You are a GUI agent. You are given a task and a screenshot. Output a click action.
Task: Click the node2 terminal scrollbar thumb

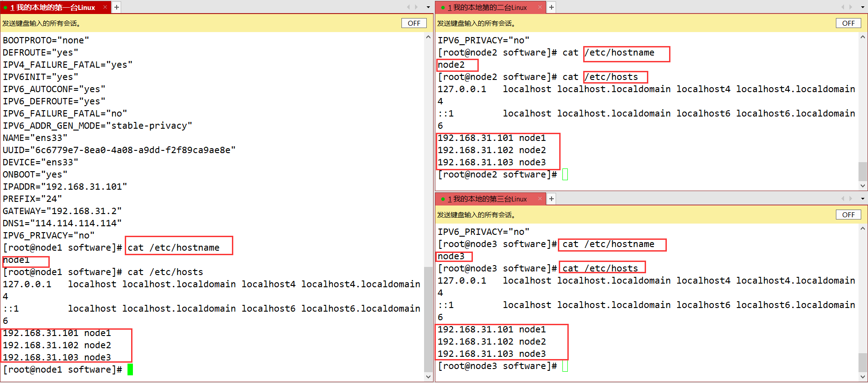[x=863, y=171]
